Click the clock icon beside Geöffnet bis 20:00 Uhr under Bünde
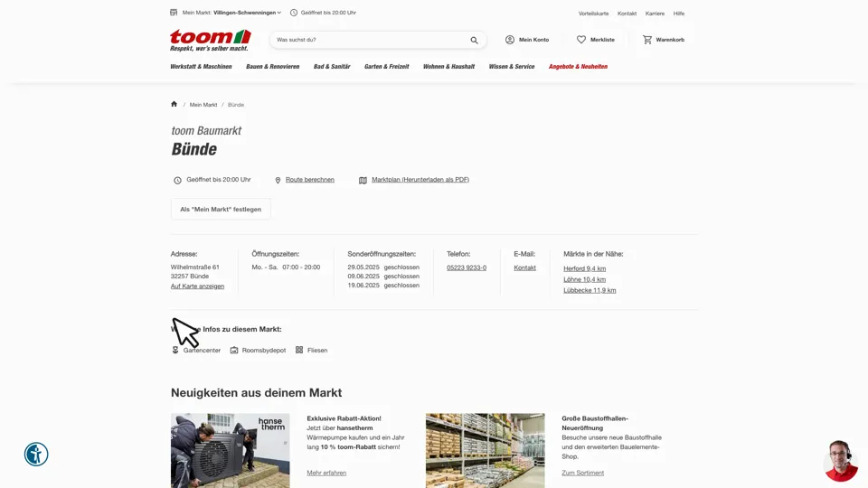The height and width of the screenshot is (488, 868). tap(178, 180)
